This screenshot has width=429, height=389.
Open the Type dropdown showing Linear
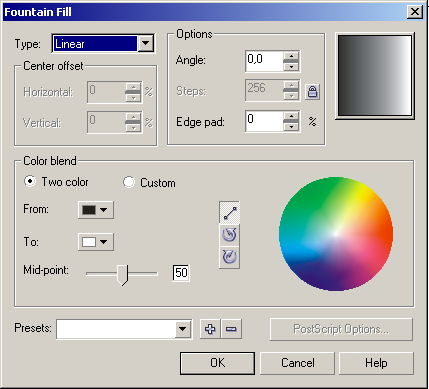click(x=103, y=43)
